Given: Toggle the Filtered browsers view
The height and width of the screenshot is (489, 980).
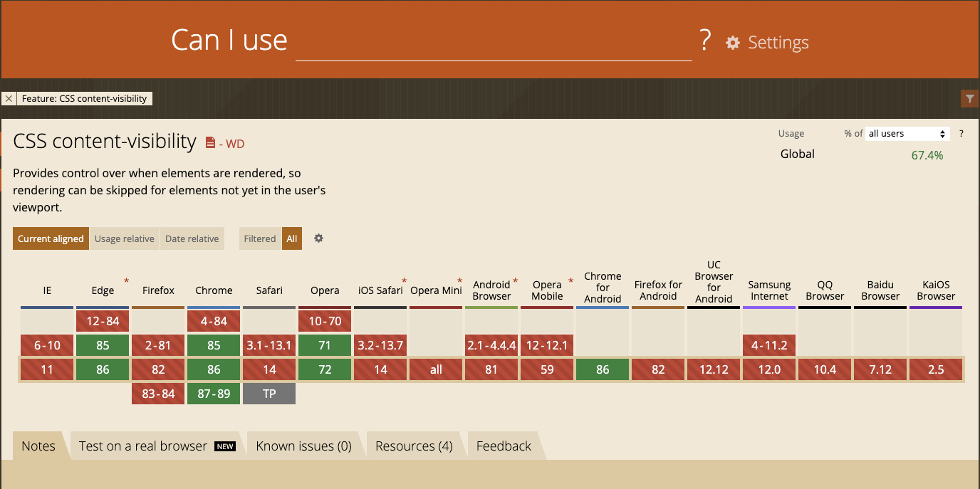Looking at the screenshot, I should [260, 238].
